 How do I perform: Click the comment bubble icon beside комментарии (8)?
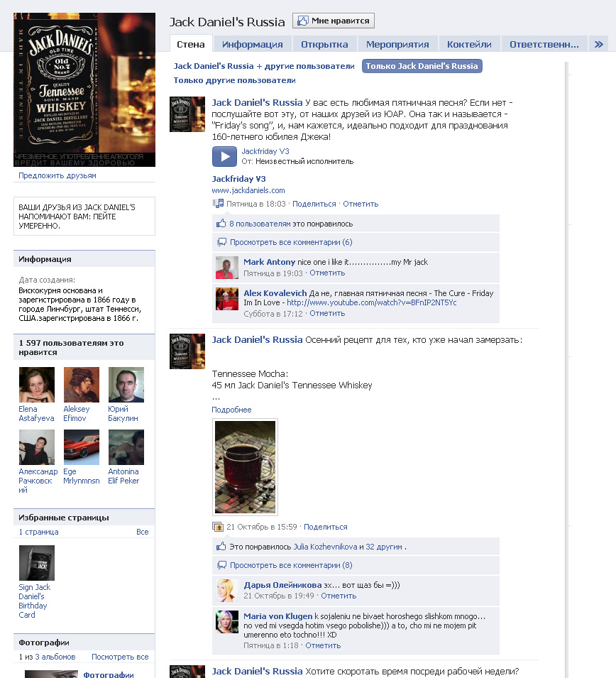click(221, 565)
